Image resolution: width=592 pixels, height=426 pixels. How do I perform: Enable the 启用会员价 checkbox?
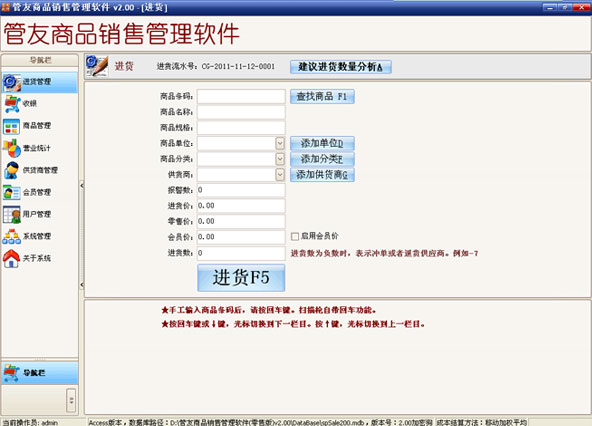[295, 236]
